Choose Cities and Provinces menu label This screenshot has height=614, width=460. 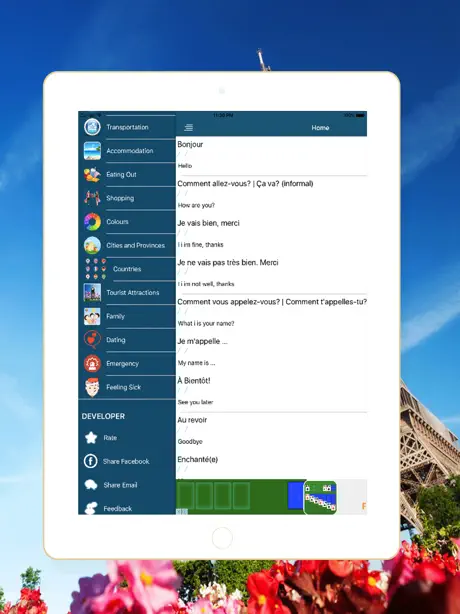[135, 246]
